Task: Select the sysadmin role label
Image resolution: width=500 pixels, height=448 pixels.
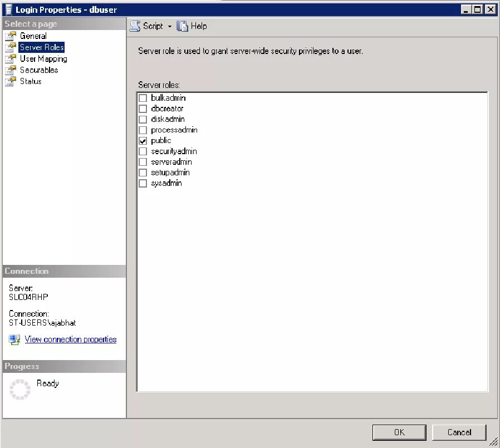Action: [x=166, y=183]
